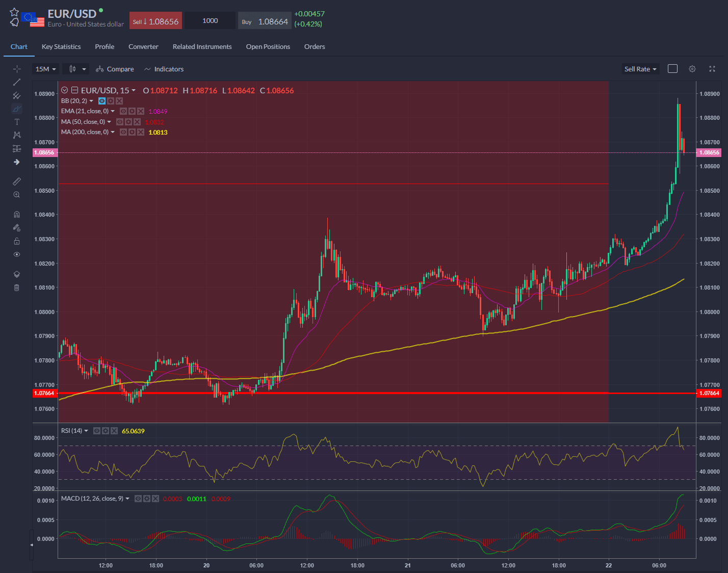Screen dimensions: 728x573
Task: Hide the MA (200, close, 0) line
Action: click(123, 132)
